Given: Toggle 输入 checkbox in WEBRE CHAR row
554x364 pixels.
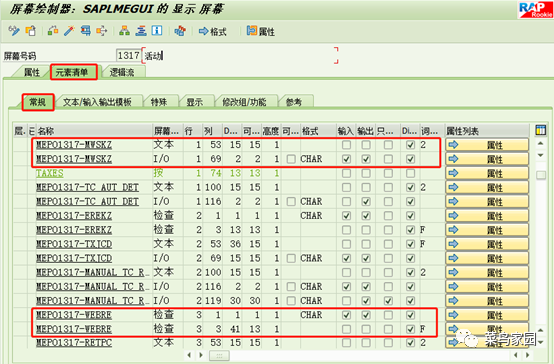Looking at the screenshot, I should tap(347, 315).
